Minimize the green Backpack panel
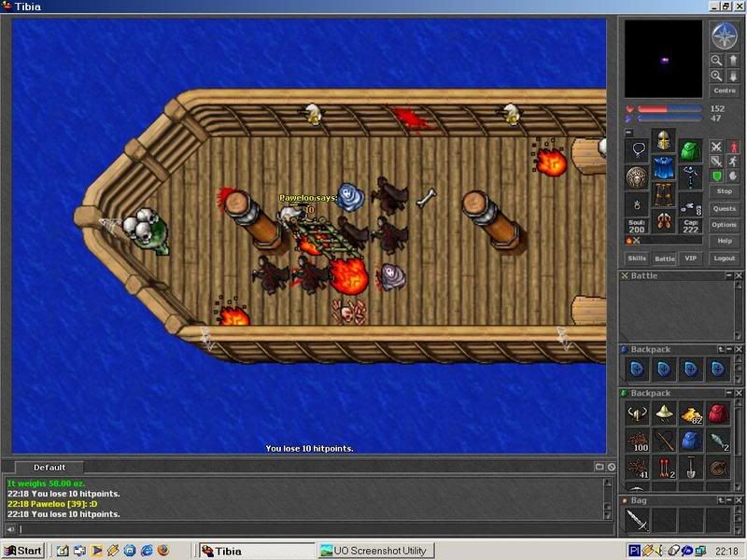Viewport: 747px width, 560px height. tap(729, 393)
